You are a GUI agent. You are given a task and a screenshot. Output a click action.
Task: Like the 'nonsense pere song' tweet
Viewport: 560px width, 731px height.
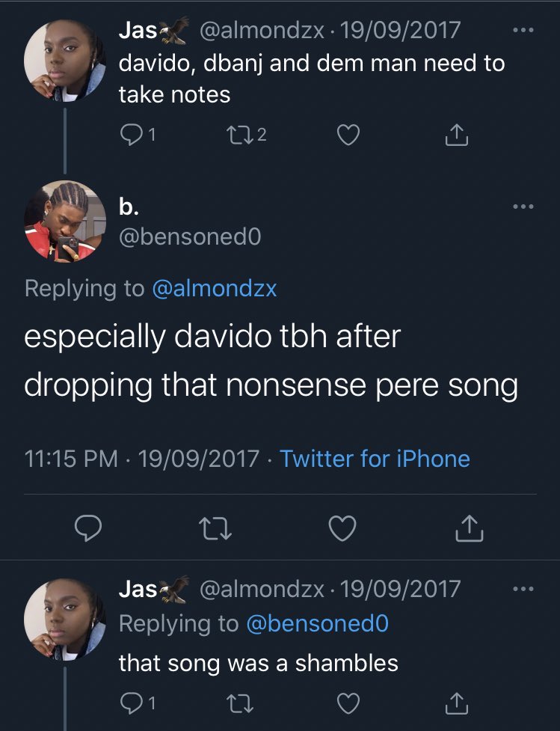(x=343, y=530)
